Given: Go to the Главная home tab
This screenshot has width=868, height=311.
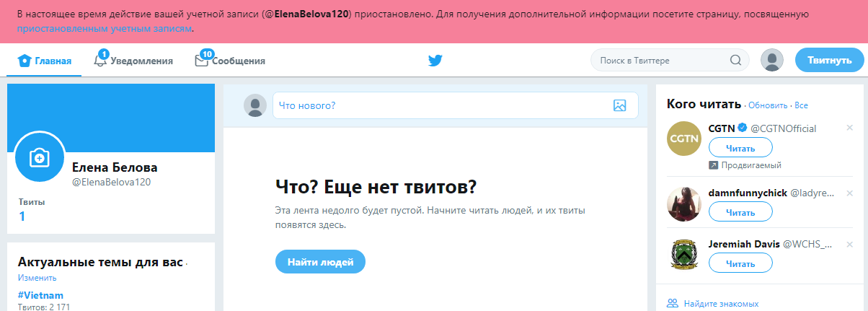Looking at the screenshot, I should pos(45,61).
